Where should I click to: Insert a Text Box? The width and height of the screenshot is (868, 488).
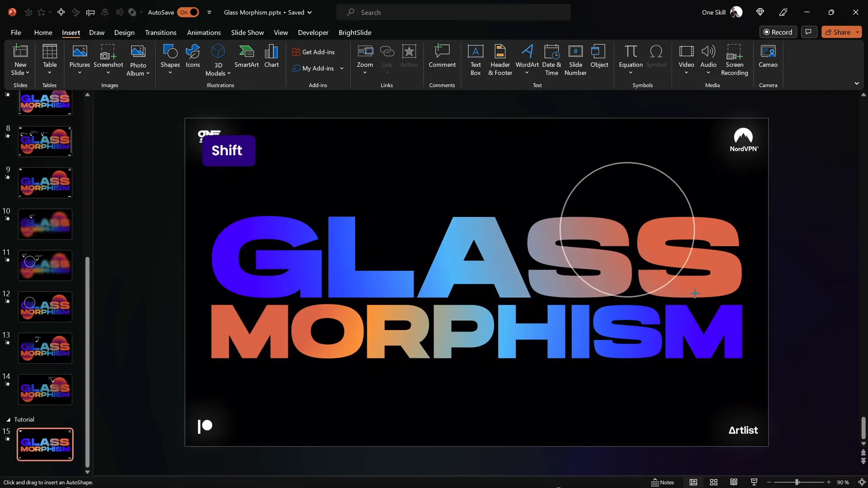tap(475, 60)
